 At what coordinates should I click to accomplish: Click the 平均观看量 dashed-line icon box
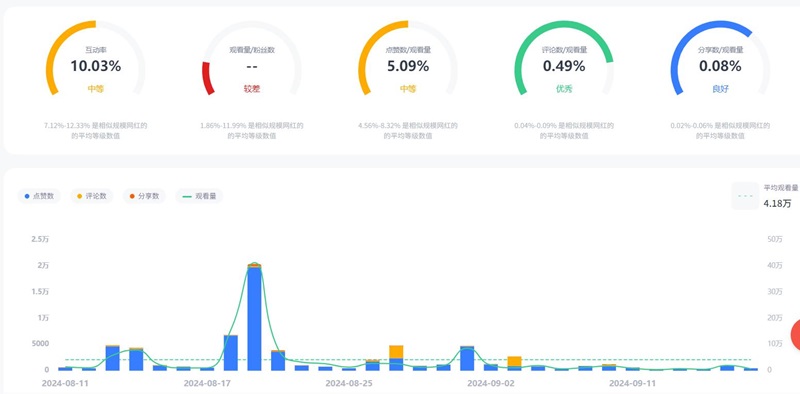(x=745, y=196)
